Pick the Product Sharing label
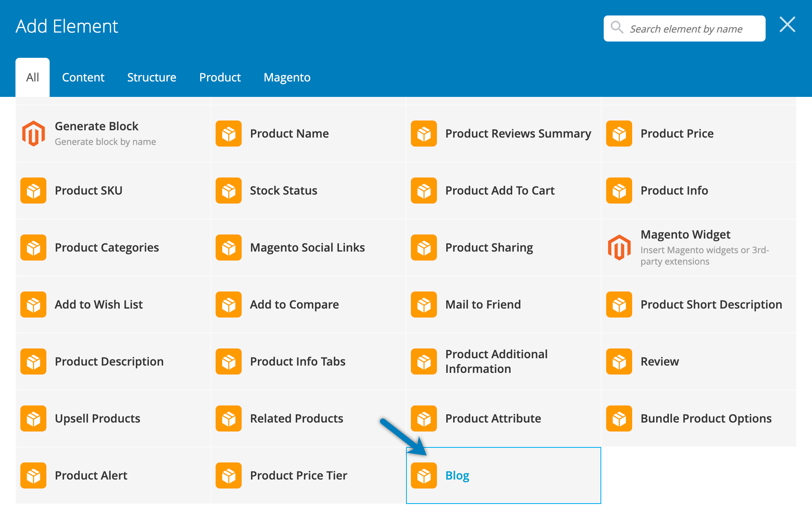Screen dimensions: 812x517 click(489, 248)
